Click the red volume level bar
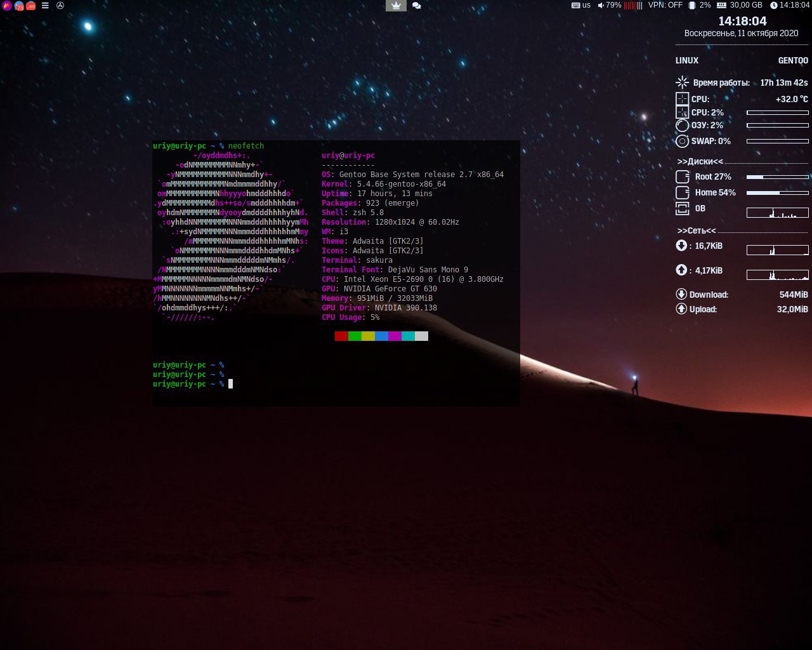The image size is (812, 650). click(633, 5)
